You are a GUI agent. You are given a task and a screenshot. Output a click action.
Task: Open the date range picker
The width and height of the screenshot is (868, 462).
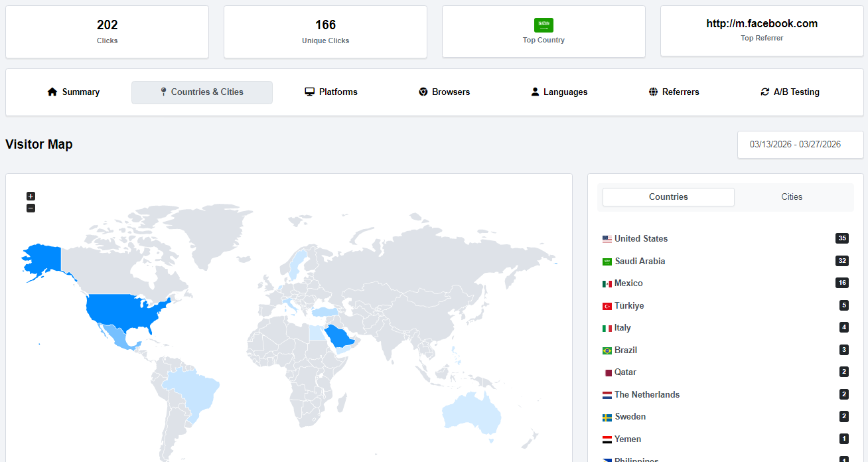click(800, 145)
